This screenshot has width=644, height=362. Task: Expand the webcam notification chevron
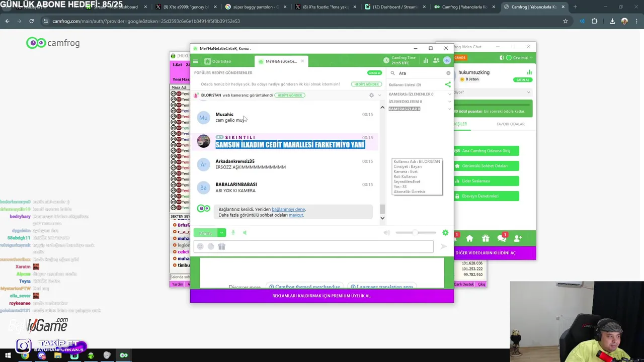(x=380, y=95)
